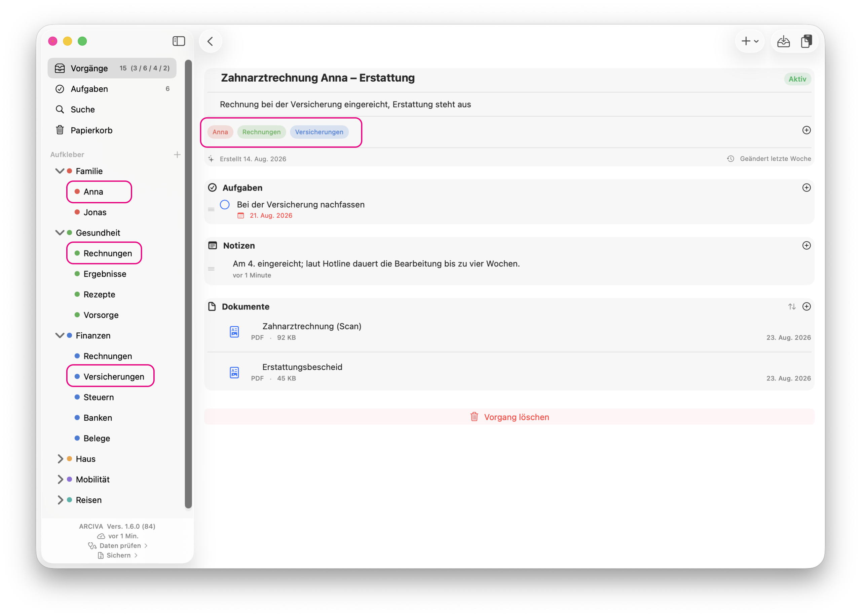
Task: Select Rechnungen under Finanzen
Action: click(108, 356)
